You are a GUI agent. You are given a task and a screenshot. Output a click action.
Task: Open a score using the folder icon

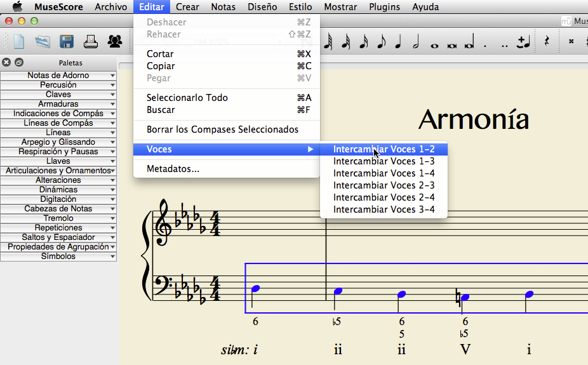point(43,41)
